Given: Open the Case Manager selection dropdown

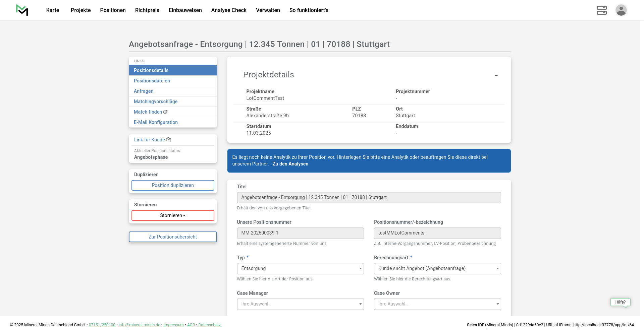Looking at the screenshot, I should tap(300, 304).
